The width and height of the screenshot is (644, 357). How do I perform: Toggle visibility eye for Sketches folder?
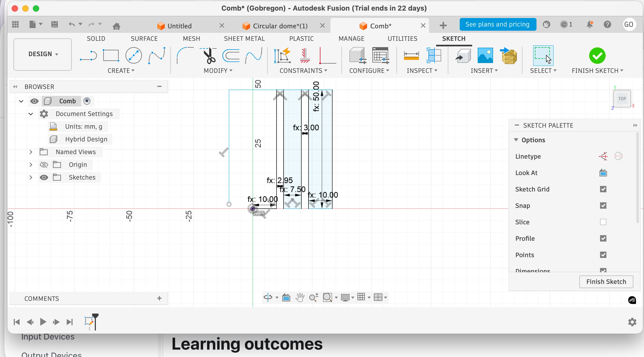coord(44,177)
